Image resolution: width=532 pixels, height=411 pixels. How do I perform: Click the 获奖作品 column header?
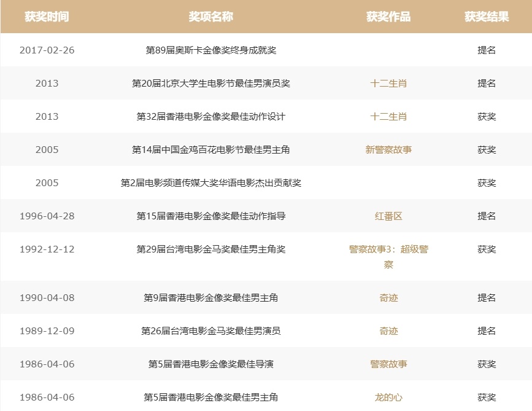pyautogui.click(x=388, y=17)
